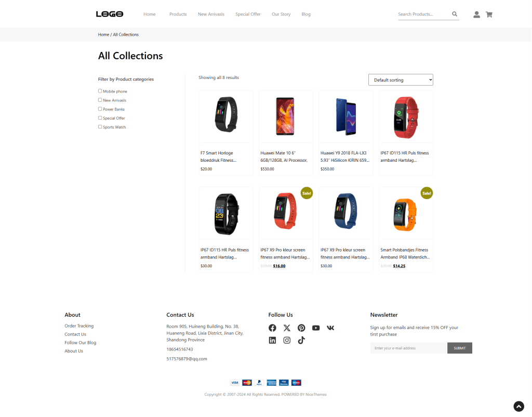Viewport: 532px width, 417px height.
Task: Toggle the Special Offer filter checkbox
Action: tap(100, 118)
